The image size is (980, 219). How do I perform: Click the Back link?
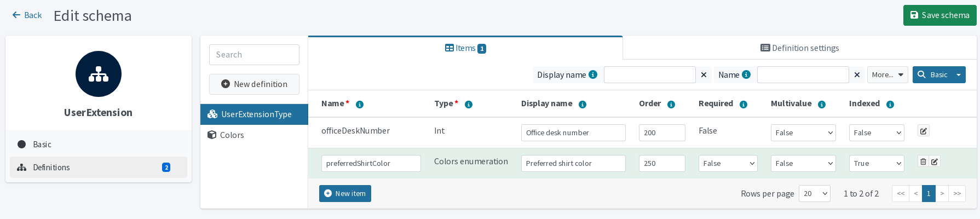point(27,15)
